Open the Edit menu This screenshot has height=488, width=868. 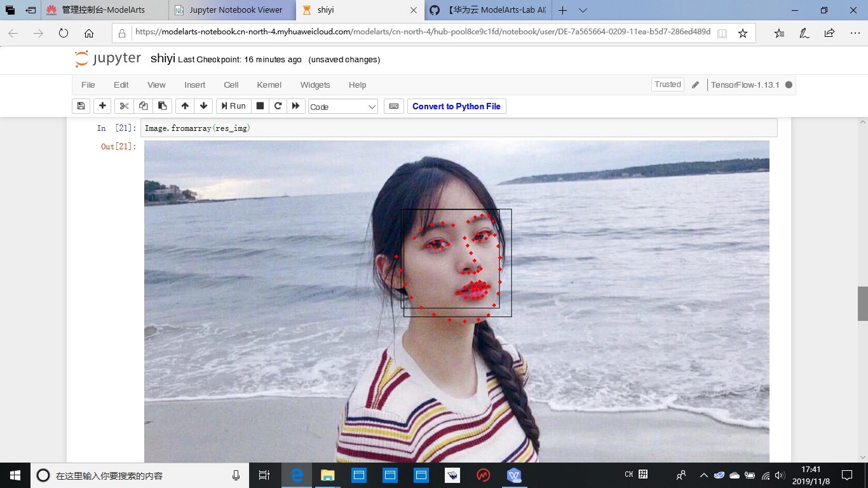(x=121, y=85)
